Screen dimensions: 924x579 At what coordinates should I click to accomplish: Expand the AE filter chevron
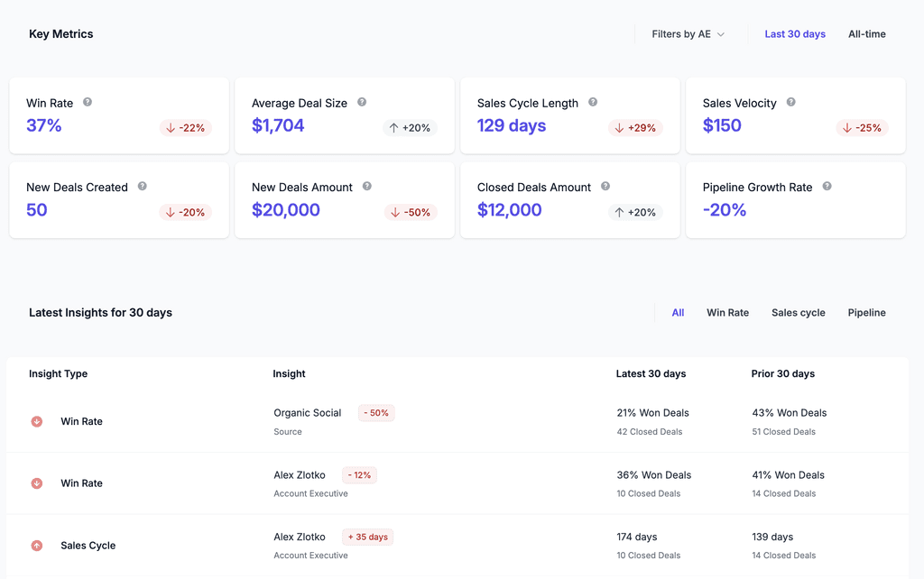(721, 34)
